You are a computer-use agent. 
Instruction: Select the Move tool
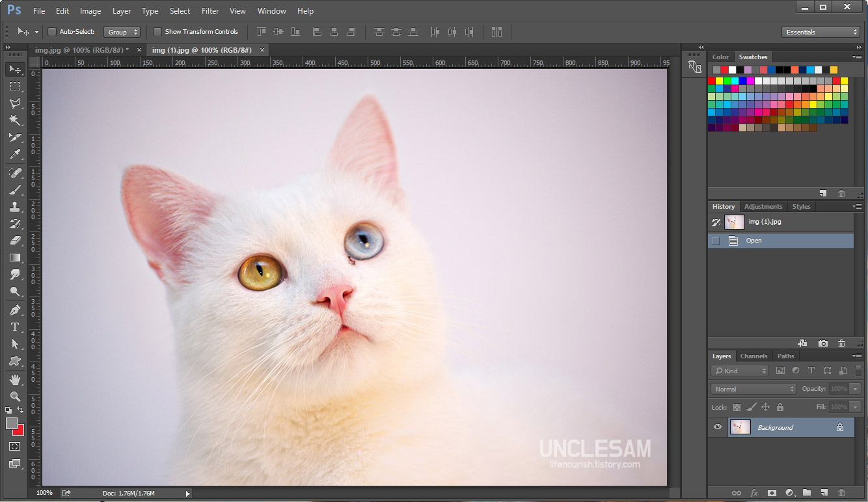click(x=14, y=69)
